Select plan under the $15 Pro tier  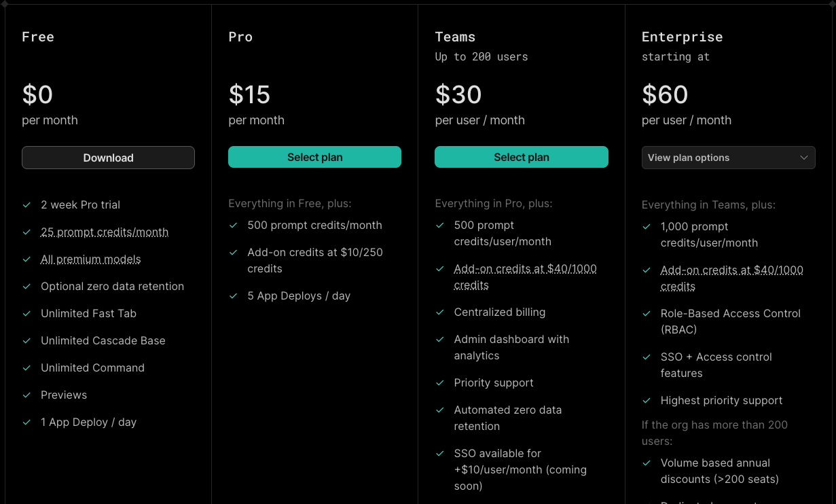click(314, 157)
